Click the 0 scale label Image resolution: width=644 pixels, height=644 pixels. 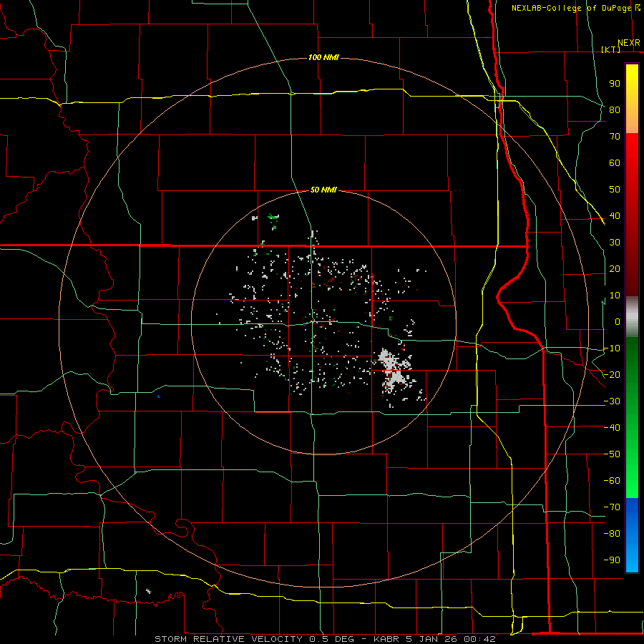[618, 321]
